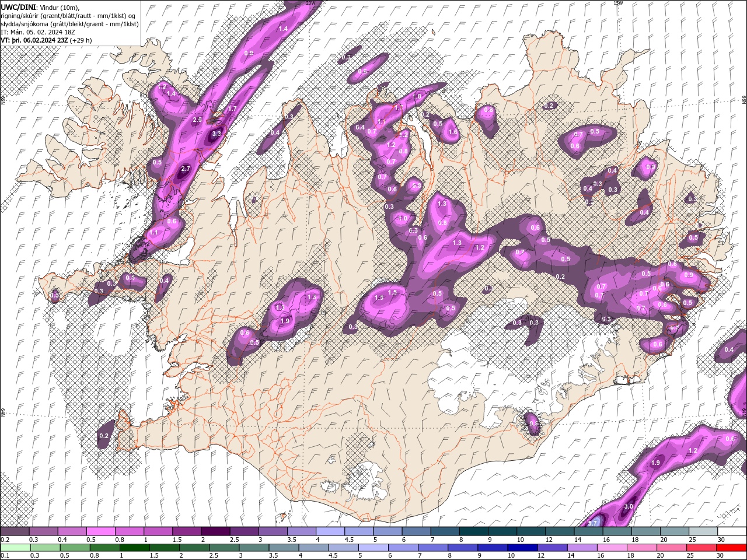Image resolution: width=747 pixels, height=560 pixels.
Task: Click the 1.0 value in the central-north purple area
Action: click(x=403, y=218)
